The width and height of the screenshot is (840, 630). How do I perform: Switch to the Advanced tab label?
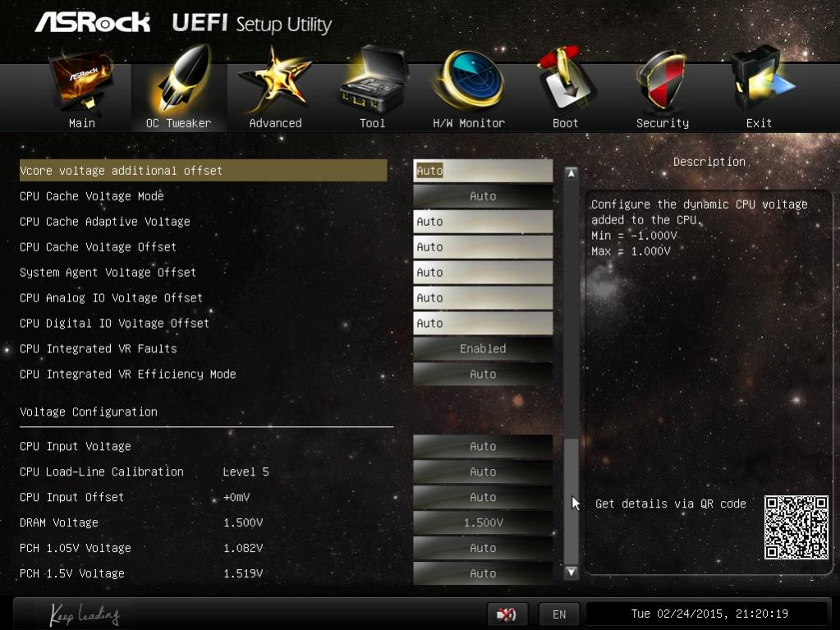click(x=275, y=123)
